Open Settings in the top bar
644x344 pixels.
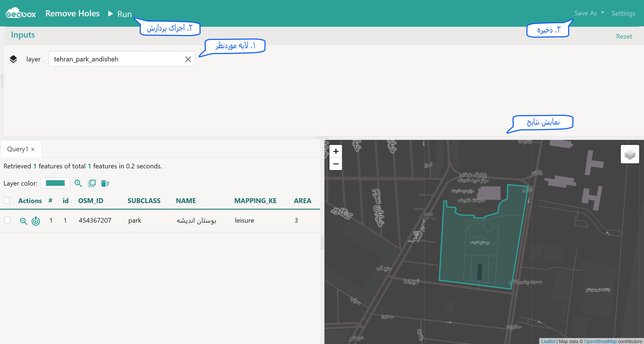[x=623, y=13]
